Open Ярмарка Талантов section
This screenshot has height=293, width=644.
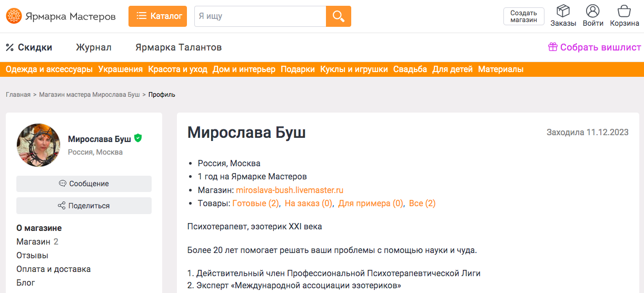179,47
